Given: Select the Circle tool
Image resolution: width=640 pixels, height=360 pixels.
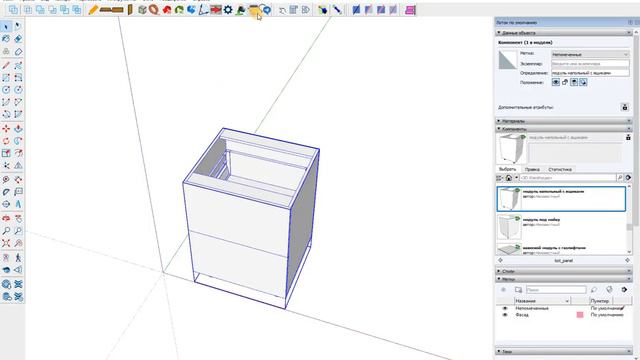Looking at the screenshot, I should tap(6, 90).
